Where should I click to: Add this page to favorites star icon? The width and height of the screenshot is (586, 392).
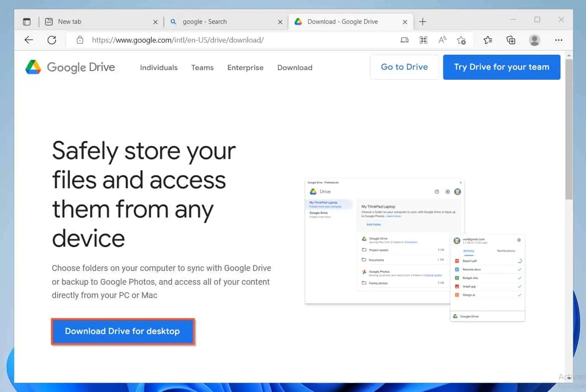[461, 40]
